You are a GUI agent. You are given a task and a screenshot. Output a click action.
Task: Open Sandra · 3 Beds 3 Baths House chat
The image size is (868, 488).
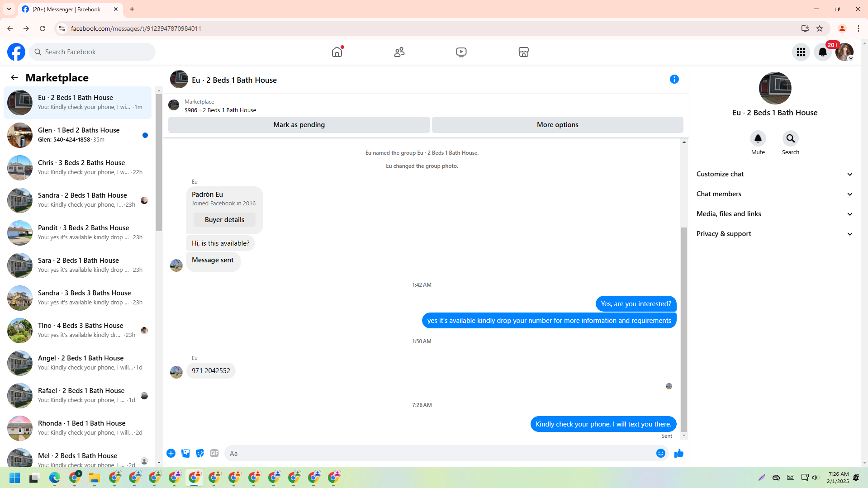point(77,298)
